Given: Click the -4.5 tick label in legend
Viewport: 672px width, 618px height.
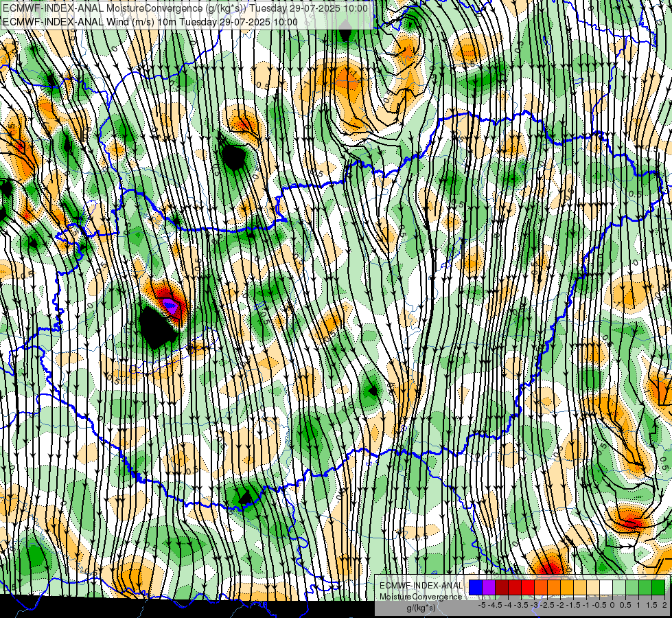Looking at the screenshot, I should coord(495,605).
